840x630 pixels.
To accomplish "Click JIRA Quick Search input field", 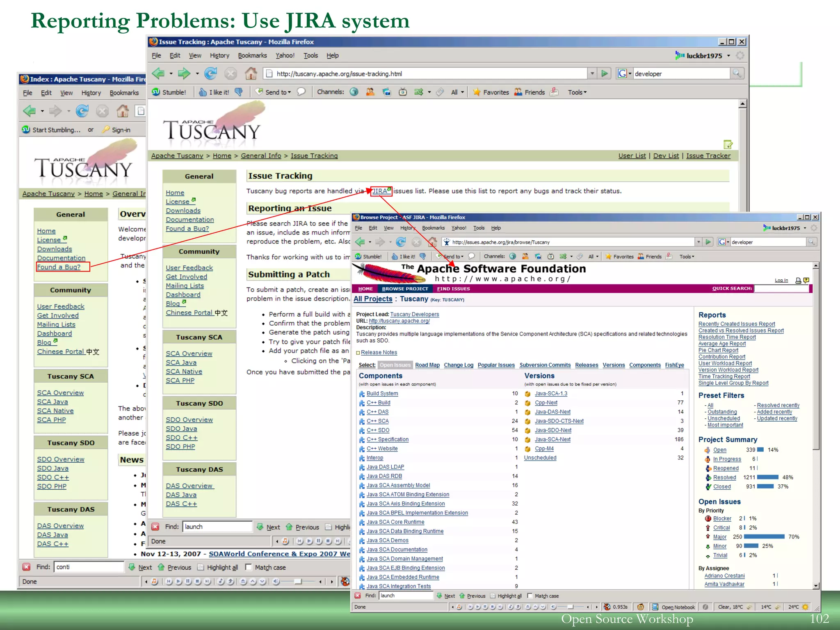I will pos(781,288).
